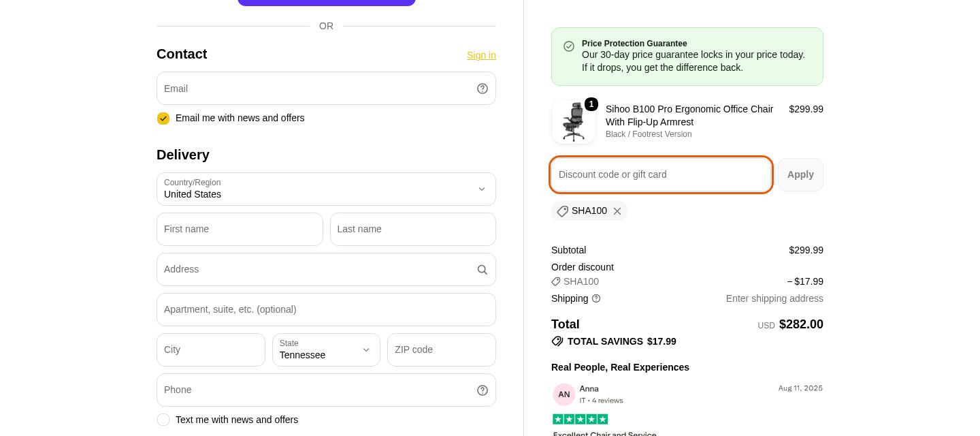Click the express checkout button at top
The image size is (980, 436).
[x=327, y=3]
